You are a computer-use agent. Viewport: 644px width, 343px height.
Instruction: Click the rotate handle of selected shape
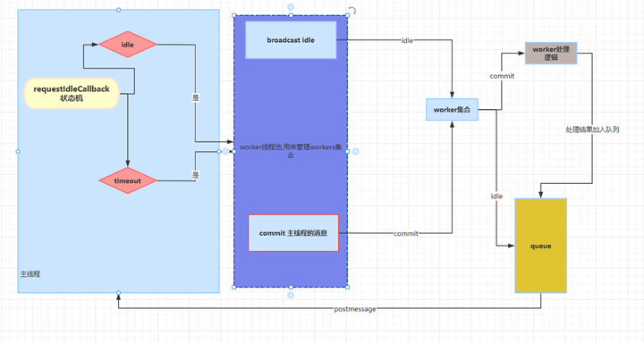coord(352,10)
